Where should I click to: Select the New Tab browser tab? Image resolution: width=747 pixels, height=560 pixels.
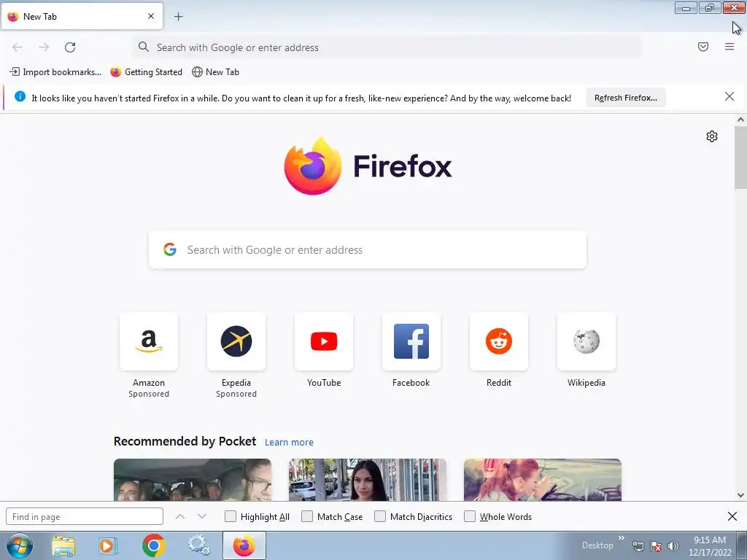coord(82,17)
